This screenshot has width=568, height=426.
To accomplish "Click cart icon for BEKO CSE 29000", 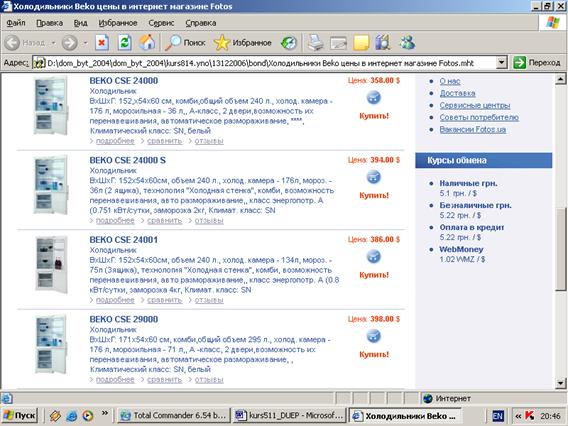I will (x=373, y=336).
